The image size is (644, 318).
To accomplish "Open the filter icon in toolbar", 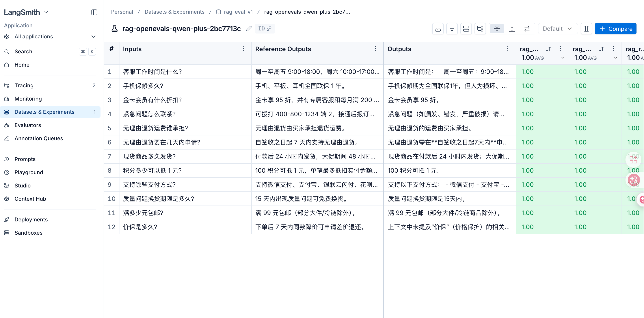I will pyautogui.click(x=452, y=29).
